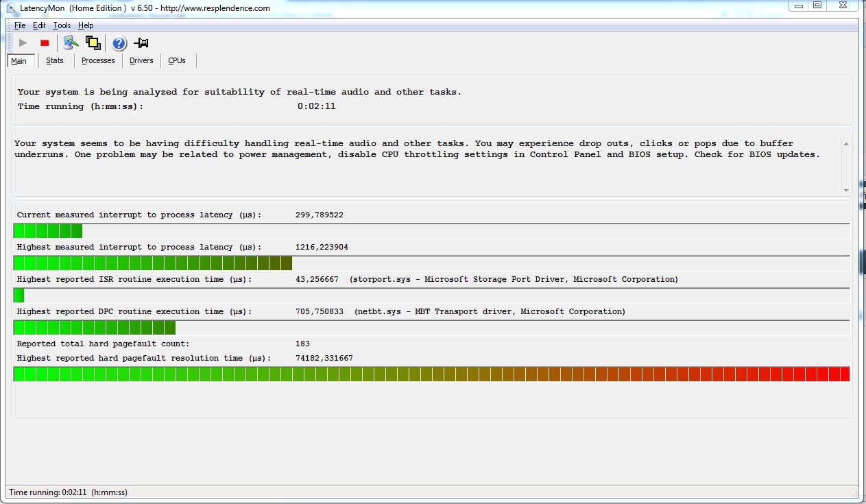Click the pin icon in the toolbar
Screen dimensions: 866x504
[141, 43]
